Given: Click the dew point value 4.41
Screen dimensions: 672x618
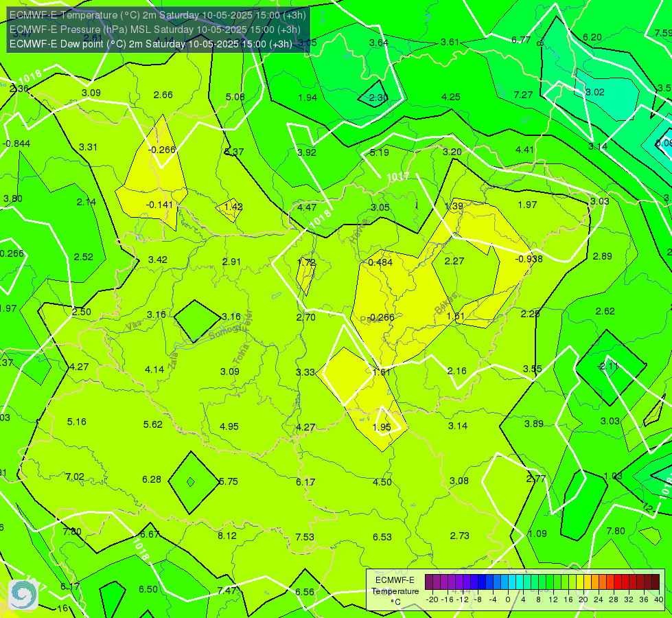Looking at the screenshot, I should (525, 150).
